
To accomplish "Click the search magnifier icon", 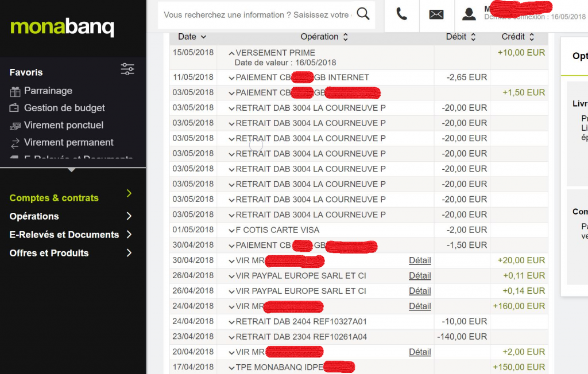I will tap(363, 14).
